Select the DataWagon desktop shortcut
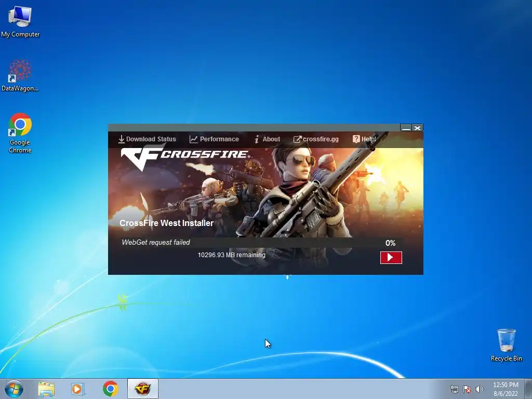 [20, 76]
